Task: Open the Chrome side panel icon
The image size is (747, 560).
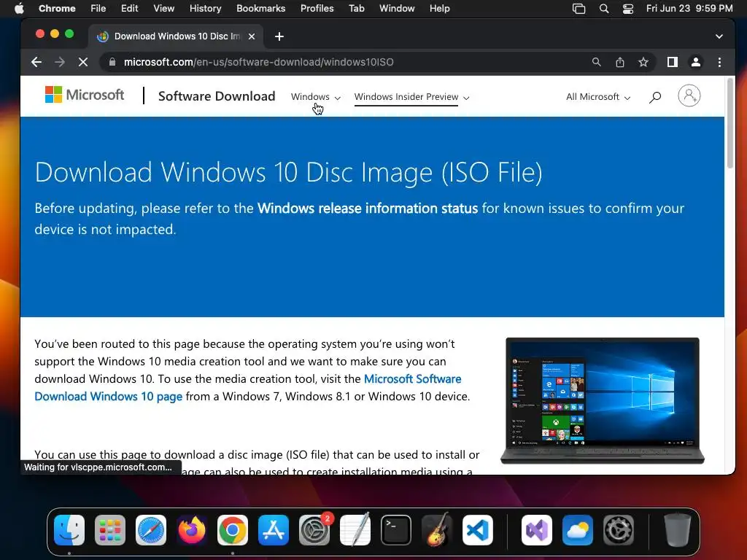Action: coord(672,62)
